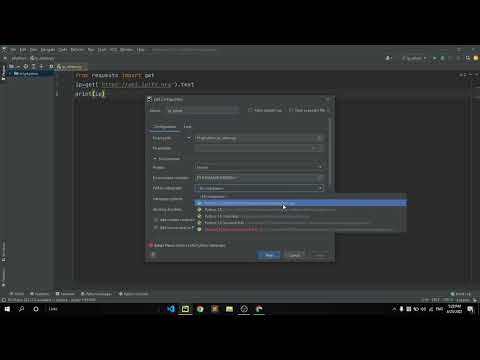Click the taskbar Search icon
Viewport: 480px width, 360px height.
22,309
